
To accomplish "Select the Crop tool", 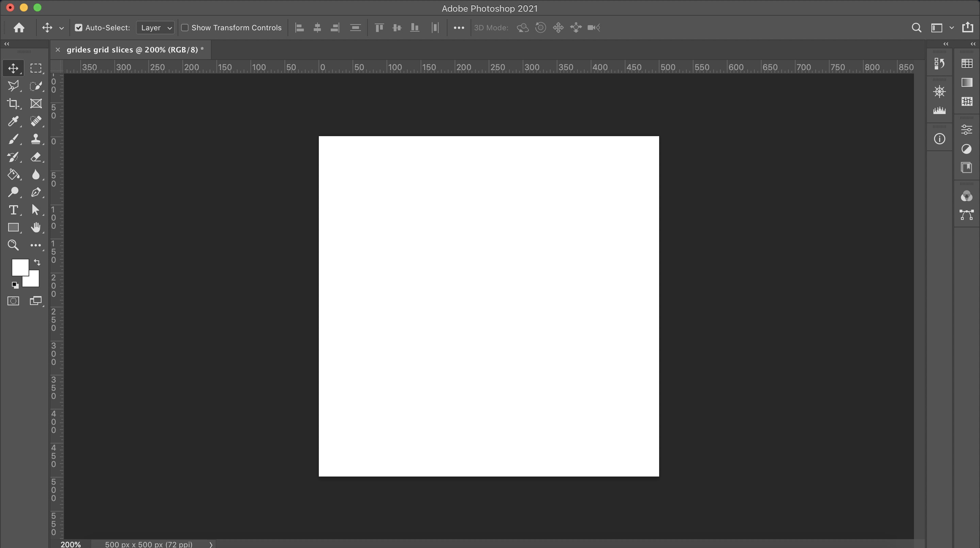I will pyautogui.click(x=13, y=103).
